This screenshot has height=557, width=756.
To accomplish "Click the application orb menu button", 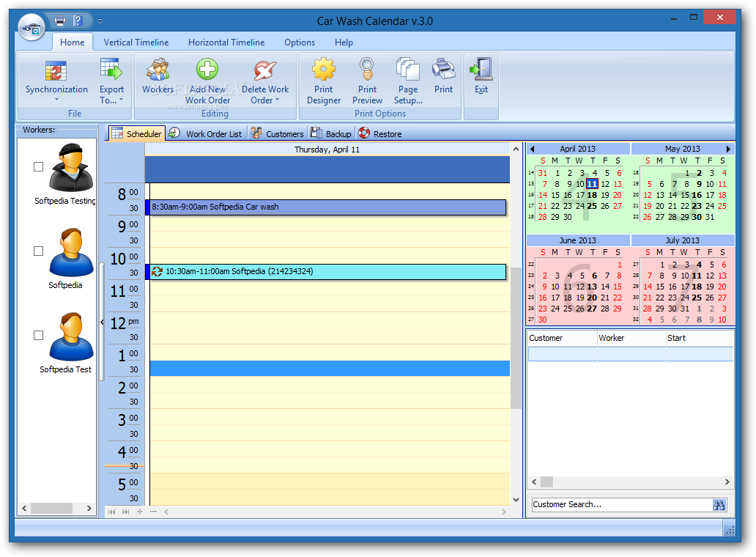I will pyautogui.click(x=31, y=27).
